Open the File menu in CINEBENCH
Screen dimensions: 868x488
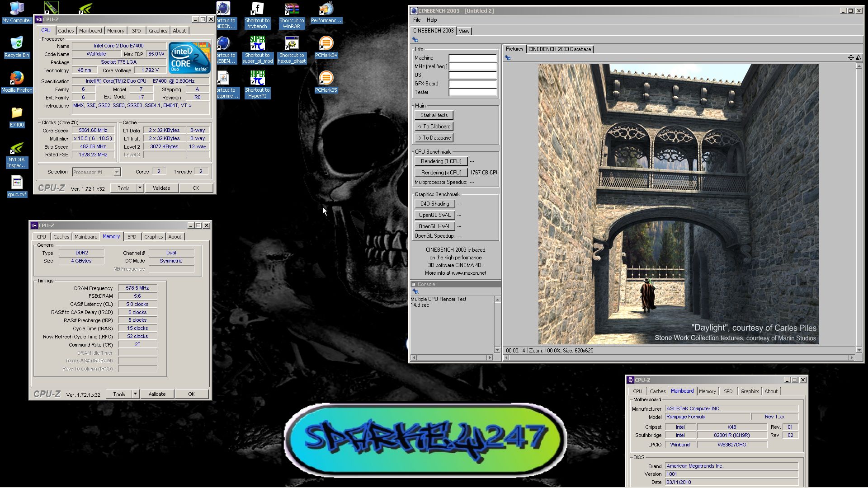(417, 20)
